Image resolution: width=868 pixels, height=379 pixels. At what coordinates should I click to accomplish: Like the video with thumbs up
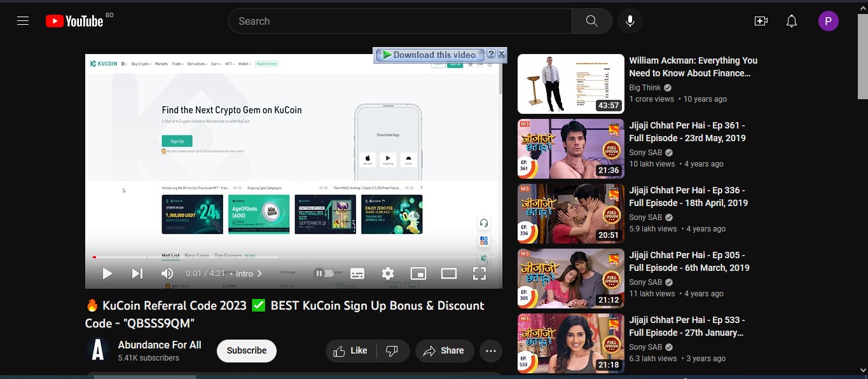350,350
